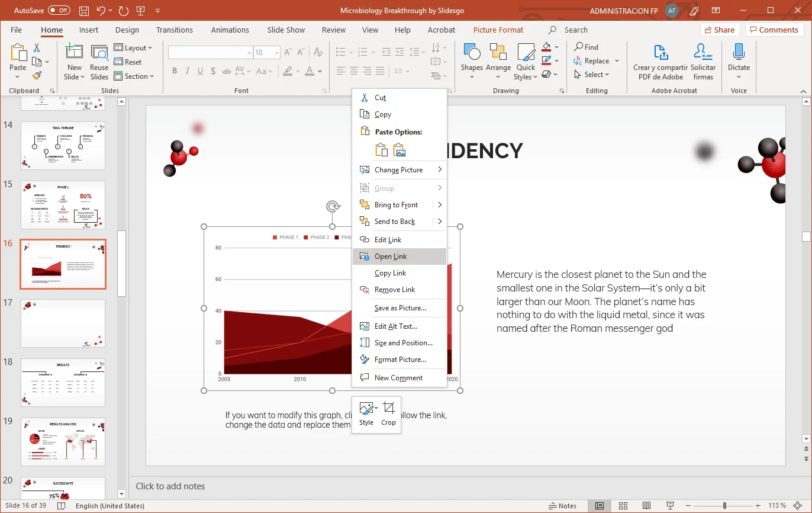
Task: Switch to Slide Sorter view icon
Action: coord(623,506)
